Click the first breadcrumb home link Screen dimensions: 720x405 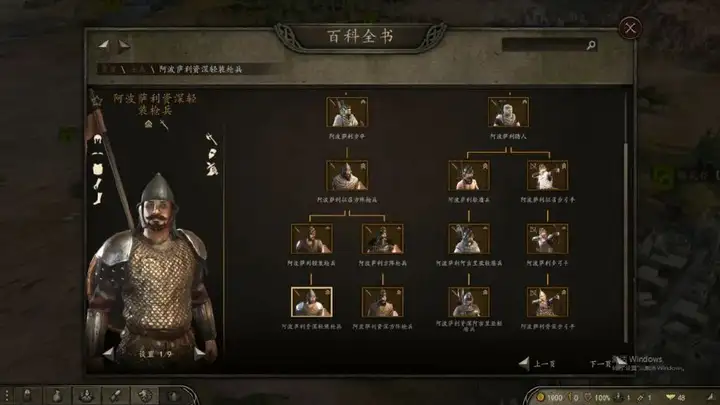coord(109,69)
